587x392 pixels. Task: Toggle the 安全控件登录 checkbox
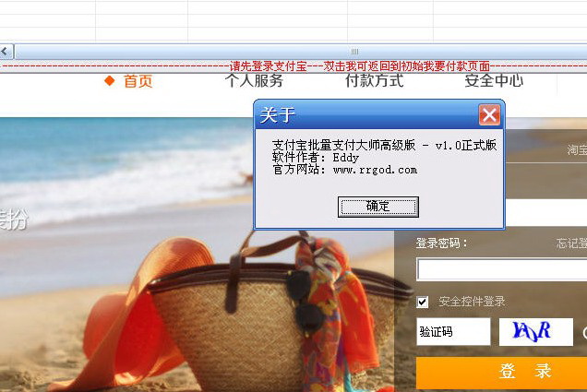(x=423, y=302)
